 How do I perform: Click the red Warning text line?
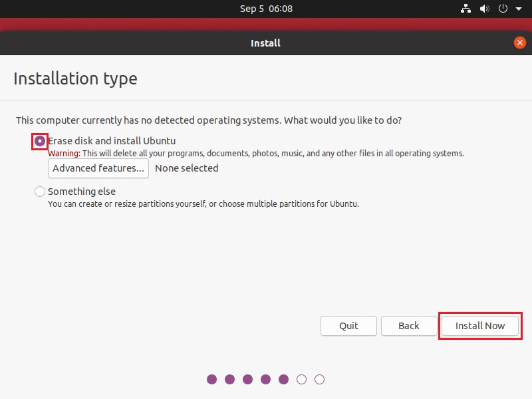256,154
